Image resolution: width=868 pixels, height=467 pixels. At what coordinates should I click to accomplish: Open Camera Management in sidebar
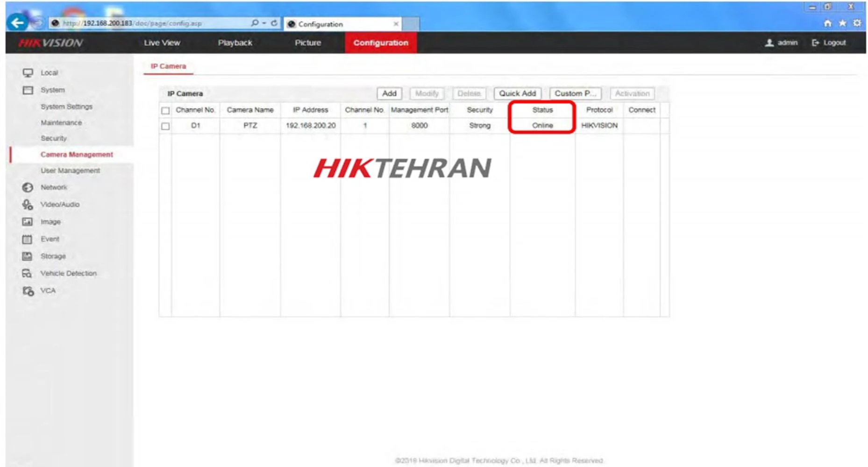click(77, 155)
